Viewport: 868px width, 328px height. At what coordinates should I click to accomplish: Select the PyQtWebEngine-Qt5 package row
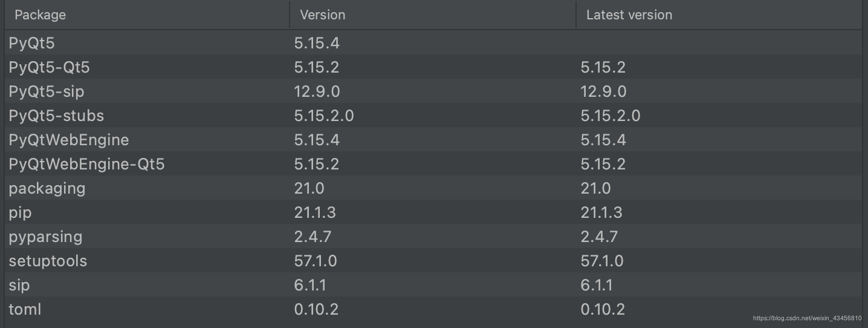coord(86,164)
